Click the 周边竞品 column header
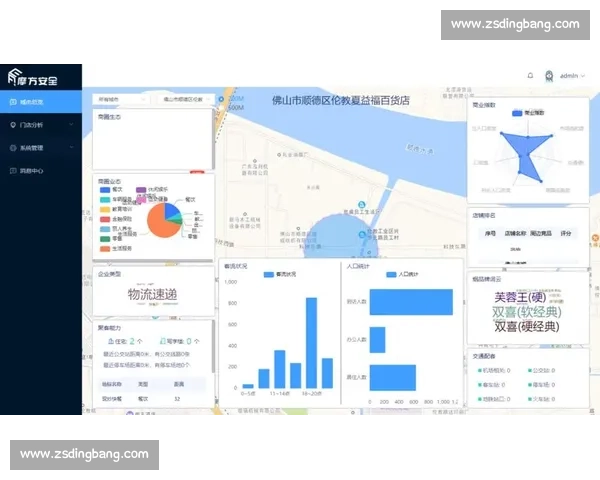The height and width of the screenshot is (480, 600). [541, 233]
